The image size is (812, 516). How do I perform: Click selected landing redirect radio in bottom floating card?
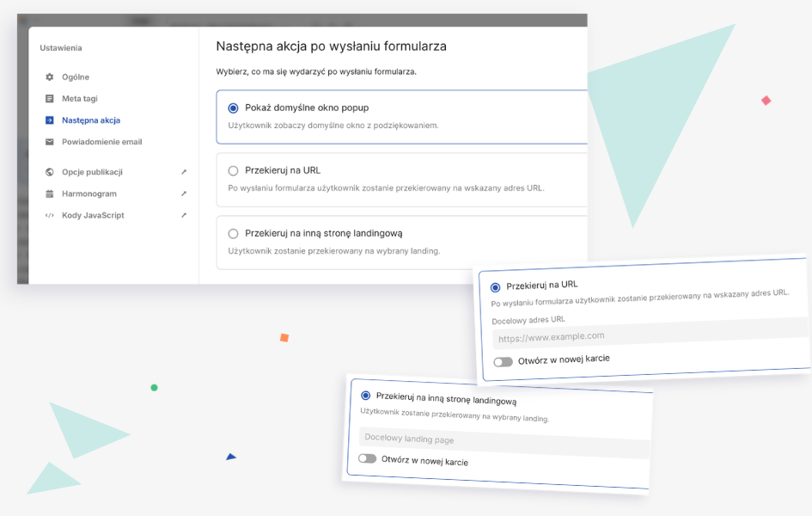point(365,396)
